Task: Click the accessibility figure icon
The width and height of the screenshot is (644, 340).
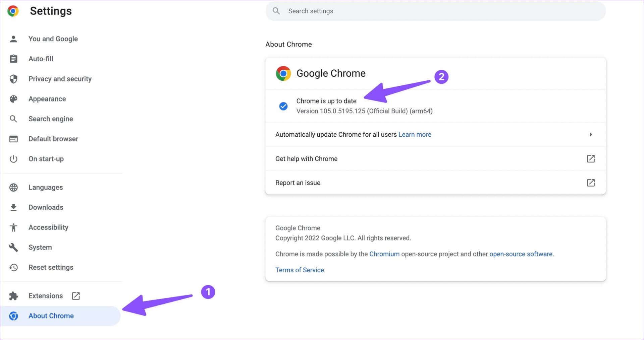Action: [x=13, y=227]
